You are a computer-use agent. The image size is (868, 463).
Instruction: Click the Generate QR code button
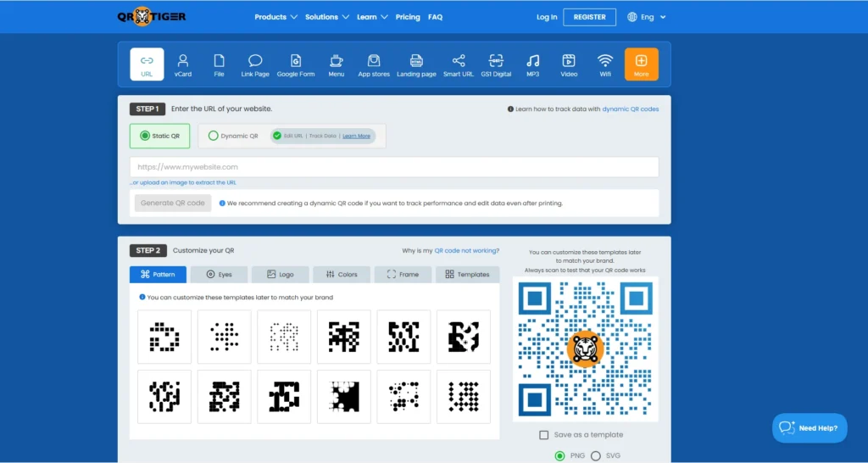click(173, 204)
